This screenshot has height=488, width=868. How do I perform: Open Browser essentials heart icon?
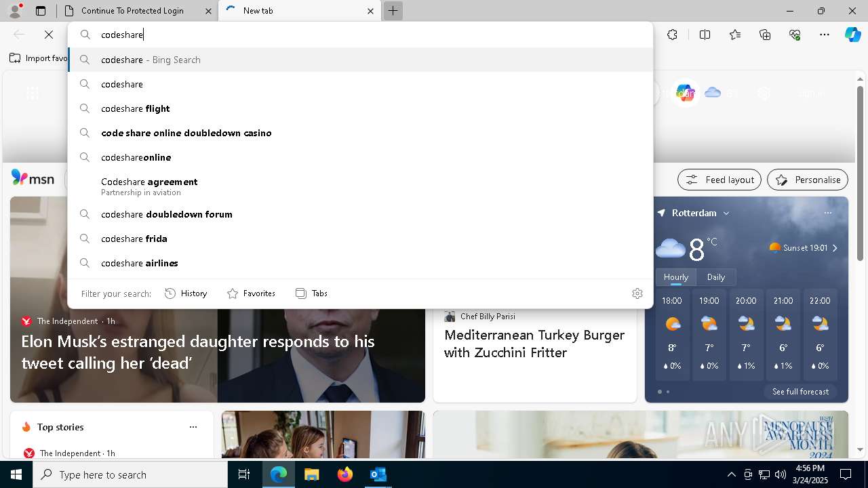[795, 35]
